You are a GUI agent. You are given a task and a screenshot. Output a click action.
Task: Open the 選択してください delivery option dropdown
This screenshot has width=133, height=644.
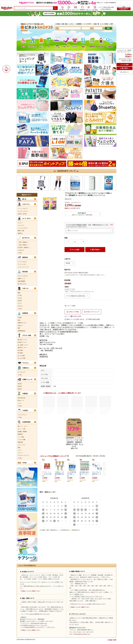[x=89, y=230]
